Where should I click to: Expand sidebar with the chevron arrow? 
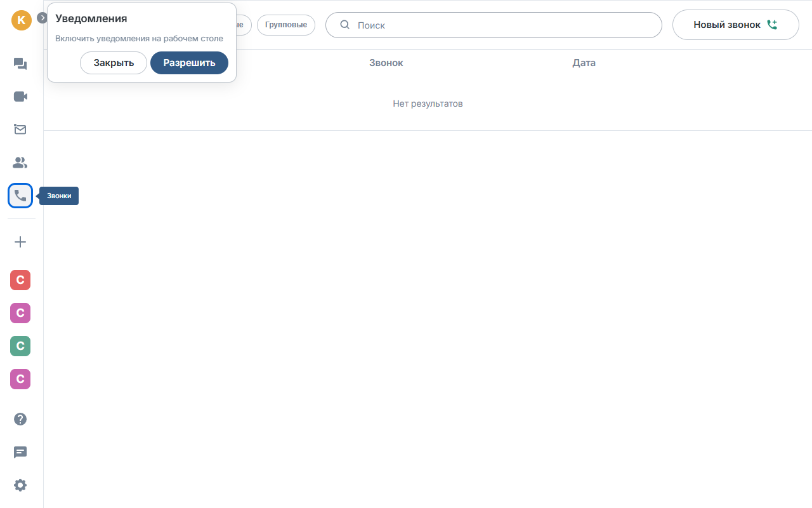click(43, 18)
